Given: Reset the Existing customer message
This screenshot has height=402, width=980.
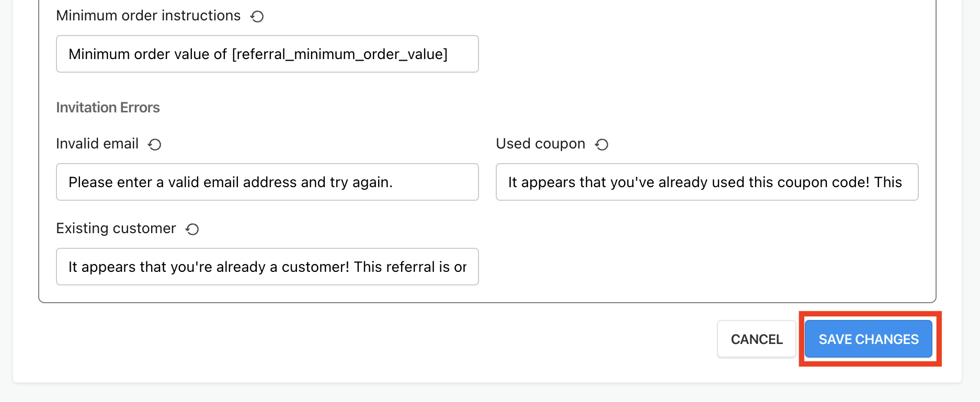Looking at the screenshot, I should pyautogui.click(x=192, y=229).
